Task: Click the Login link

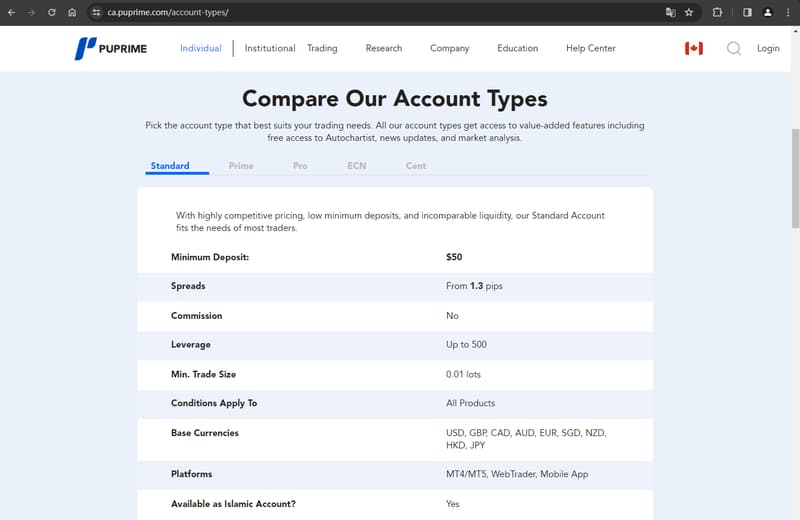Action: click(x=768, y=48)
